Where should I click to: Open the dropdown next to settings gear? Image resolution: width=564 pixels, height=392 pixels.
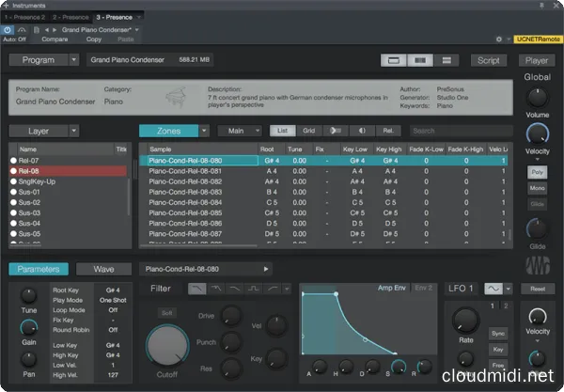(x=509, y=39)
